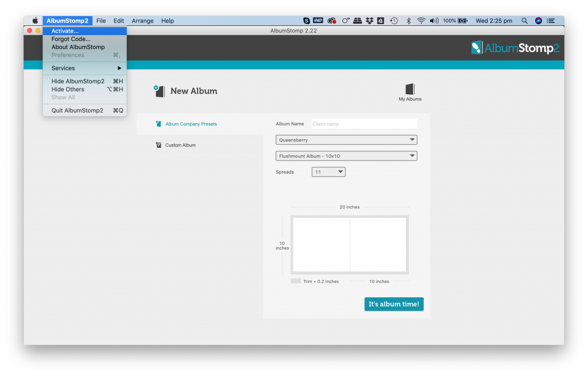588x376 pixels.
Task: Switch to the Custom Album tab
Action: 180,145
